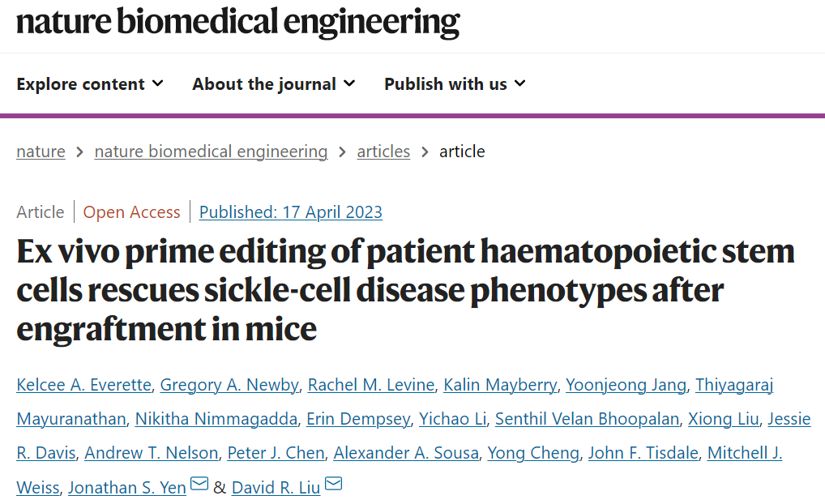Image resolution: width=825 pixels, height=504 pixels.
Task: Navigate to the articles breadcrumb
Action: pyautogui.click(x=383, y=152)
